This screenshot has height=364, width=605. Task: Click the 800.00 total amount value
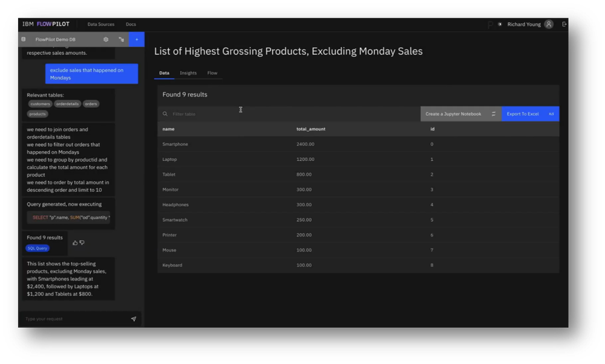(304, 174)
